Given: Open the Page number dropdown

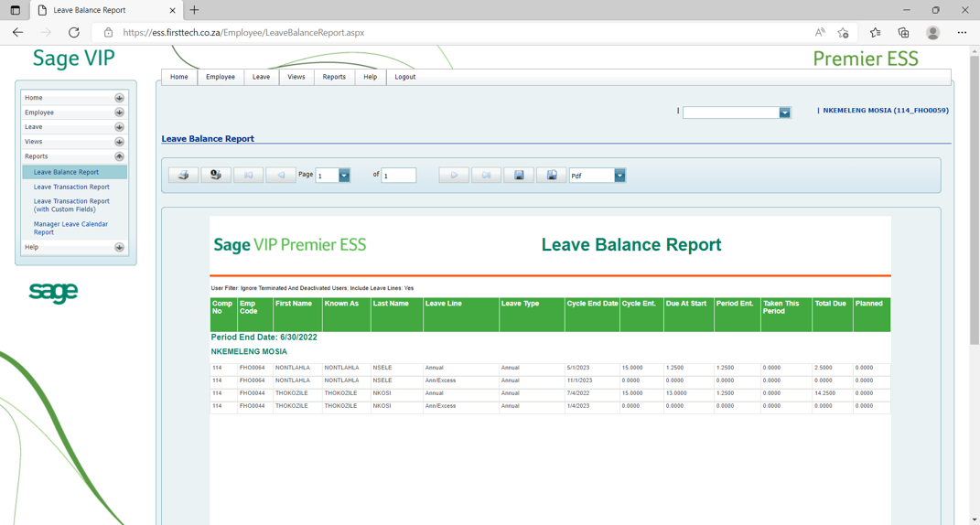Looking at the screenshot, I should click(344, 176).
